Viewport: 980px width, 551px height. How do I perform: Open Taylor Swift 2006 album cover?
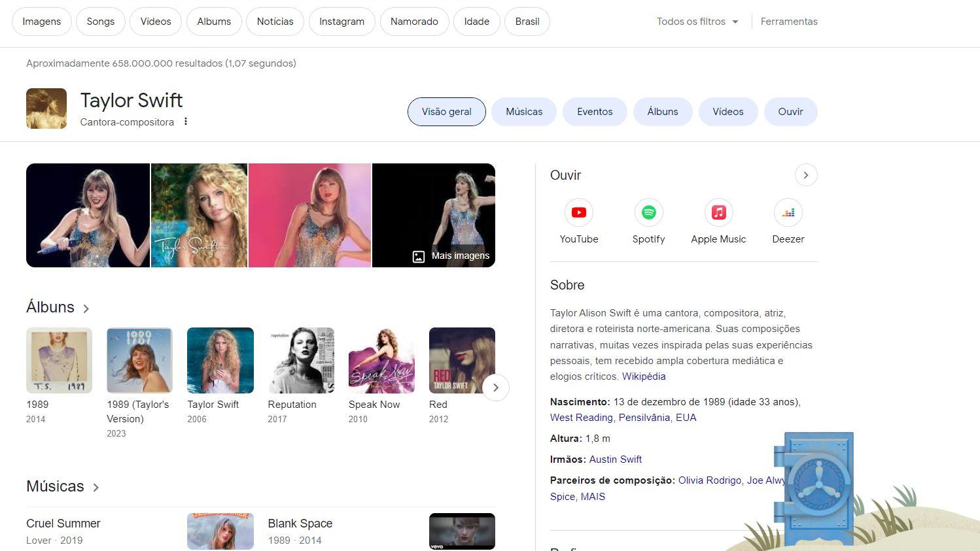coord(220,360)
